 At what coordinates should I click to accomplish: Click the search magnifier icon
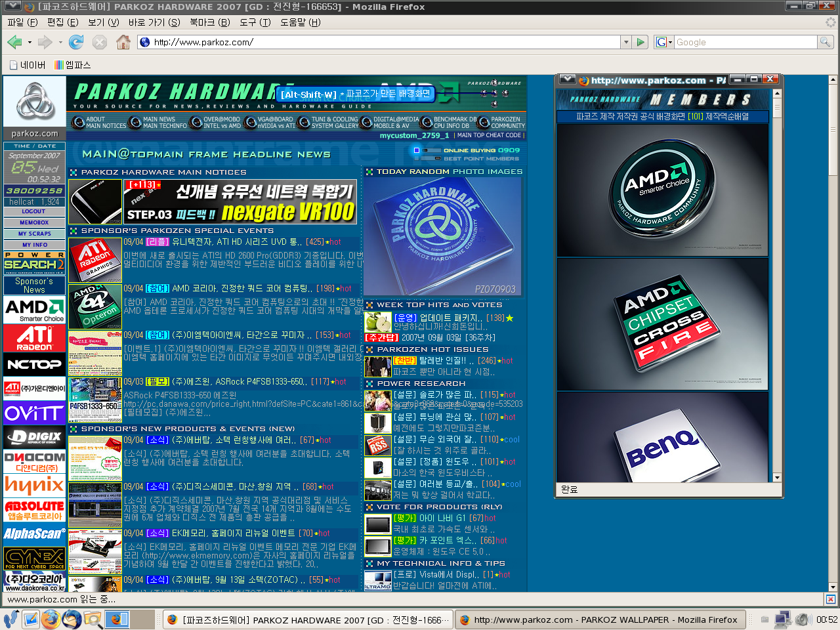point(825,42)
